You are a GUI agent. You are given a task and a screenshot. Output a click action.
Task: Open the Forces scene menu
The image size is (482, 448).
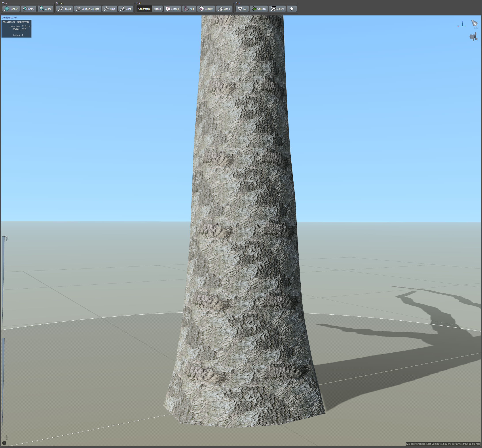(65, 9)
